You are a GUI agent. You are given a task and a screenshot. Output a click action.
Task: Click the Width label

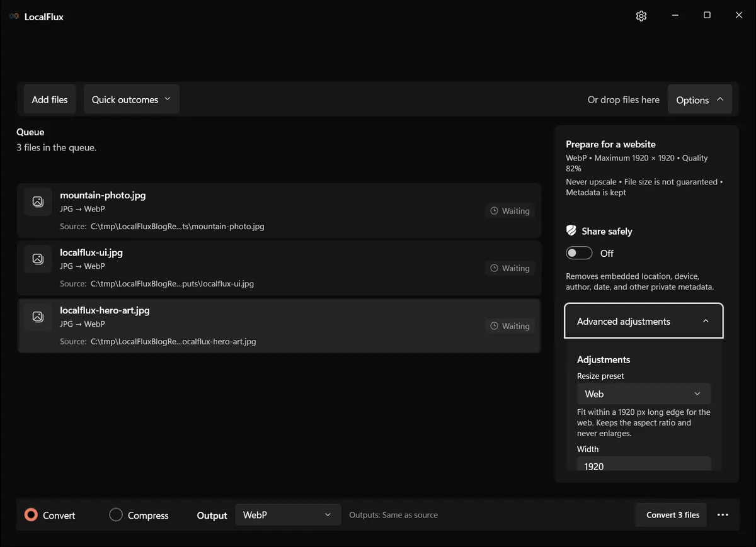click(588, 449)
